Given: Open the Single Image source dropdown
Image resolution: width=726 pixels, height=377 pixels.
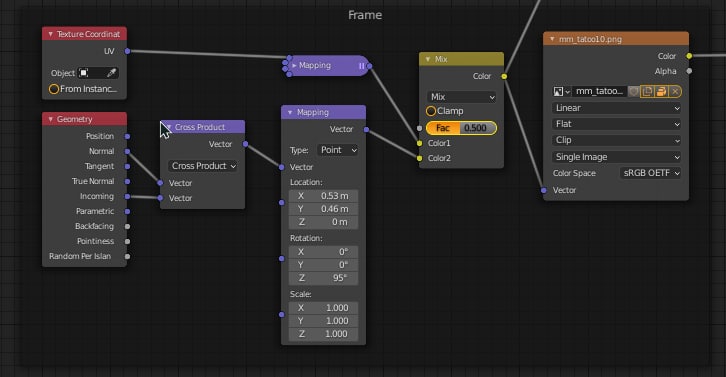Looking at the screenshot, I should pyautogui.click(x=616, y=157).
